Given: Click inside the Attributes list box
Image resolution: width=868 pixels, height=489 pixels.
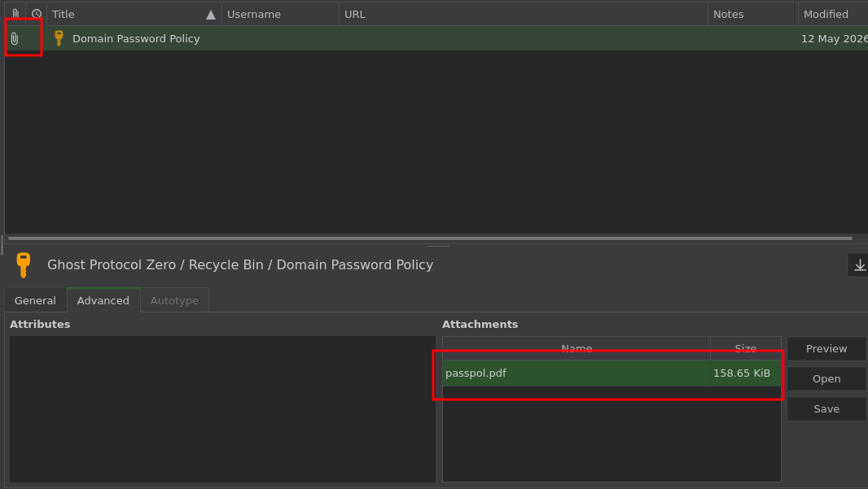Looking at the screenshot, I should pos(222,409).
